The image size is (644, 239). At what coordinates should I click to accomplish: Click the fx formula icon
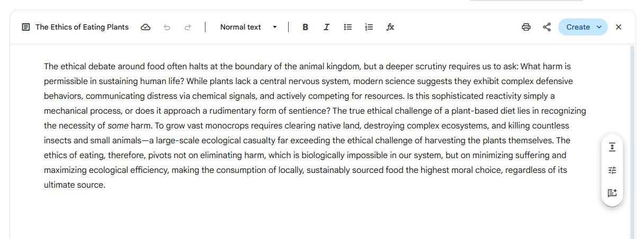pos(390,27)
